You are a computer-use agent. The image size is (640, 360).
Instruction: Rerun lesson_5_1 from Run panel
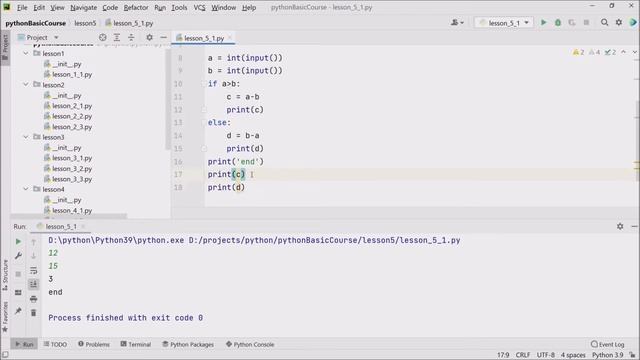point(18,242)
